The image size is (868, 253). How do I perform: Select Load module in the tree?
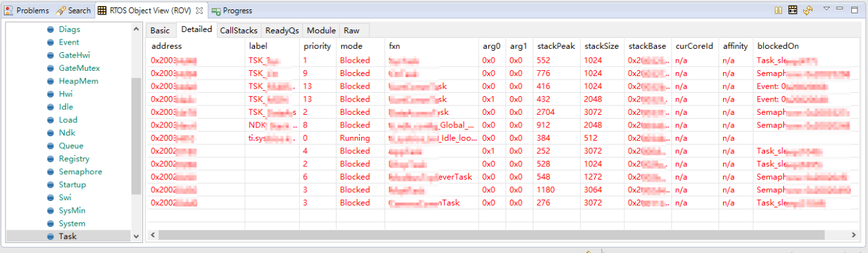point(67,119)
